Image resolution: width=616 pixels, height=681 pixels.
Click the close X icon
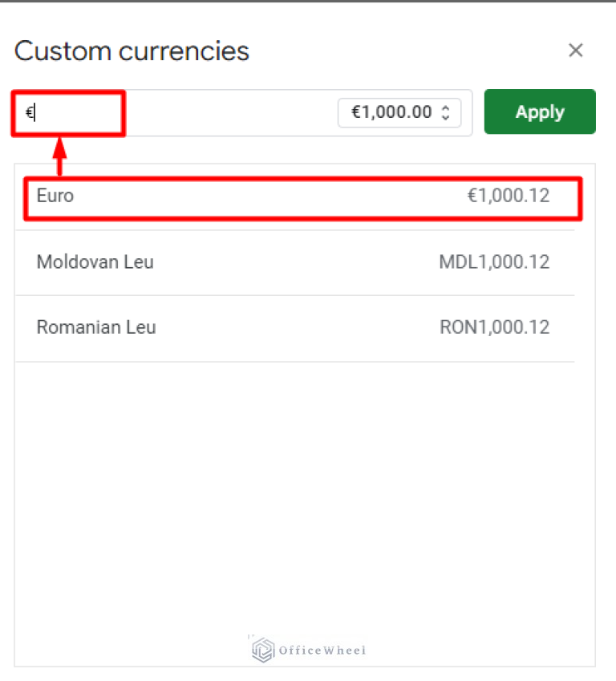[x=576, y=50]
